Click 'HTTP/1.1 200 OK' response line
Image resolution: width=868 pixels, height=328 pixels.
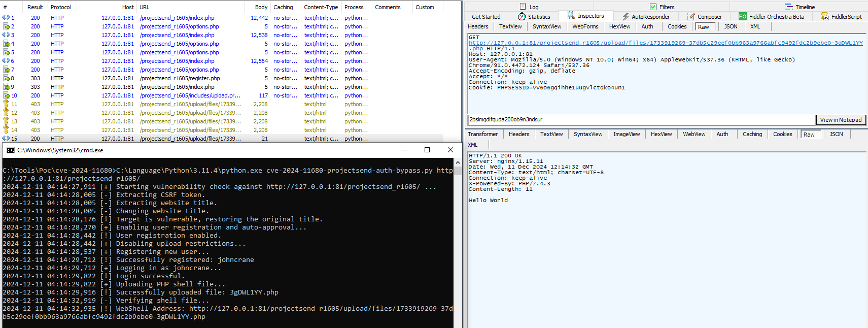495,155
